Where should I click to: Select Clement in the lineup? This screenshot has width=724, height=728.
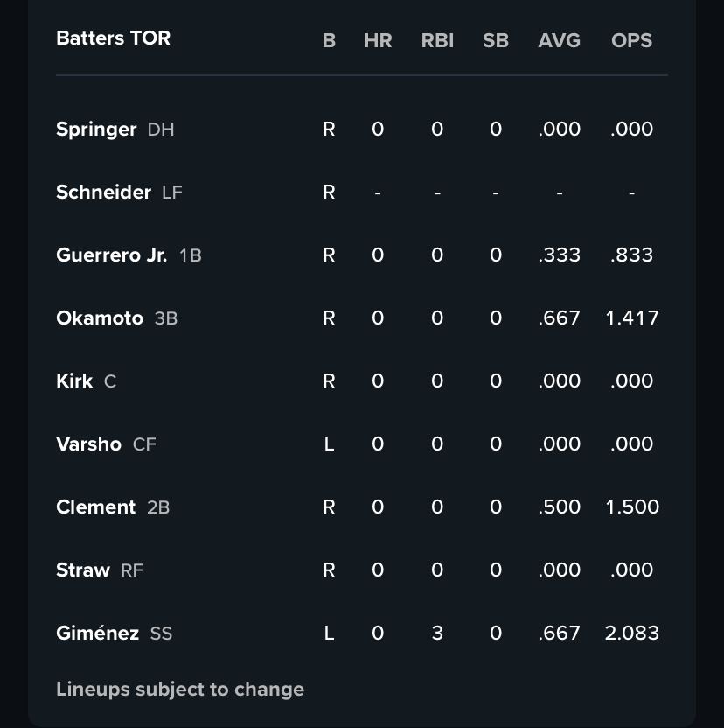pos(95,507)
